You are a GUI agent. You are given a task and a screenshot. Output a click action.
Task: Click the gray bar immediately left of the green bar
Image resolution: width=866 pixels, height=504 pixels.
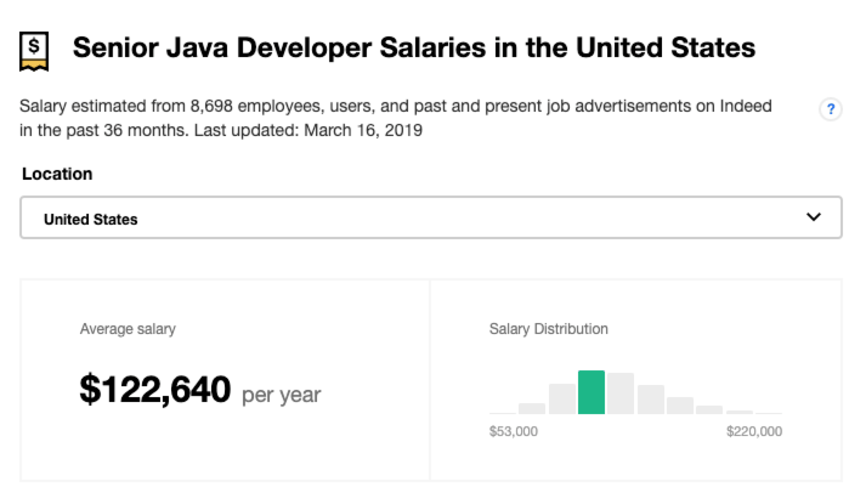click(562, 399)
